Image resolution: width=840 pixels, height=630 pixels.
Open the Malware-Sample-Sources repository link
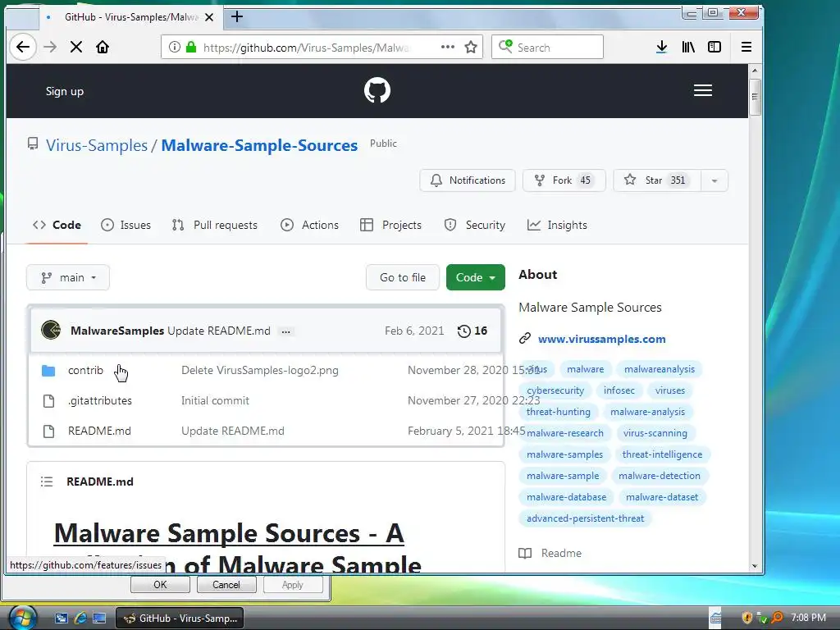click(x=259, y=145)
